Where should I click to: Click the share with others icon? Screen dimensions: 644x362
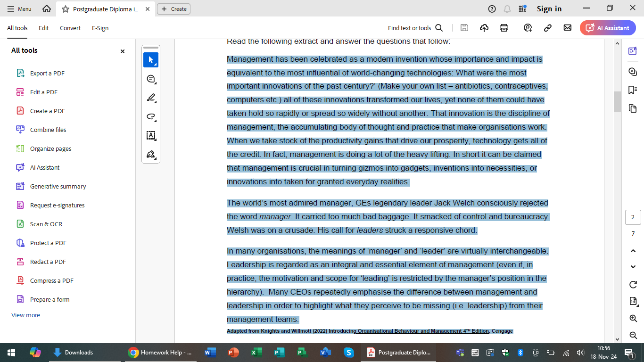[528, 28]
